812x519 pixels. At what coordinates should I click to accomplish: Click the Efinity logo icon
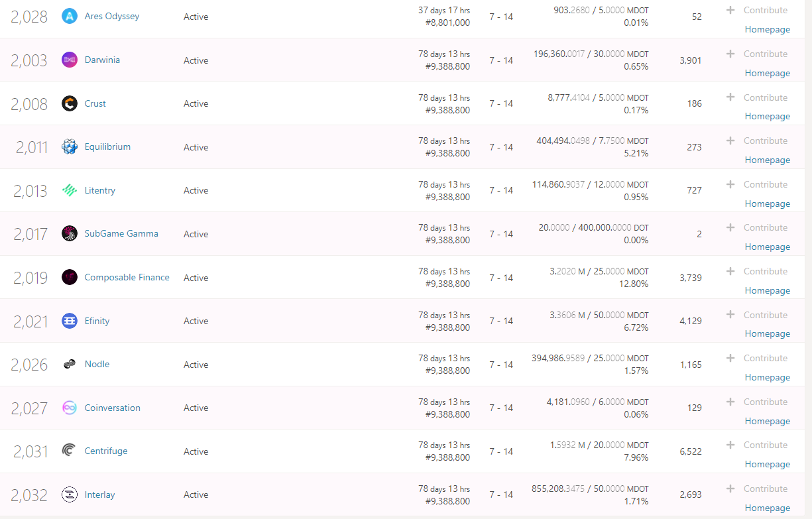(70, 321)
